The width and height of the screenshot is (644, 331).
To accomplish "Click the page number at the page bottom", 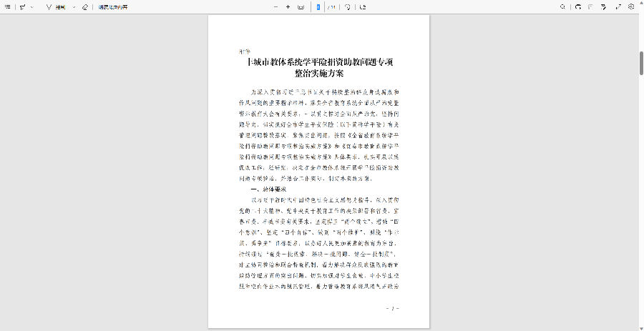I will tap(393, 308).
